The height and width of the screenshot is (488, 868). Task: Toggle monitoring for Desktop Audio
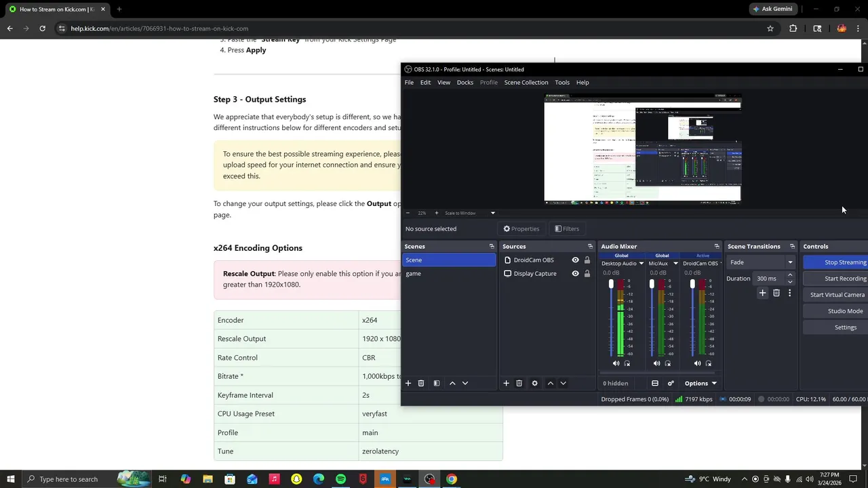coord(627,364)
